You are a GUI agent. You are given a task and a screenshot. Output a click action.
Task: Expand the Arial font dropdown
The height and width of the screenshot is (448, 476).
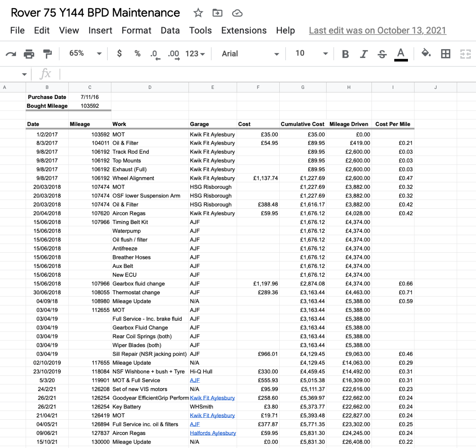pyautogui.click(x=250, y=54)
